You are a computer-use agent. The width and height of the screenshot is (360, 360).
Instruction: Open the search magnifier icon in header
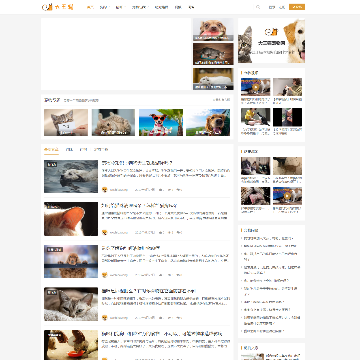coord(258,7)
